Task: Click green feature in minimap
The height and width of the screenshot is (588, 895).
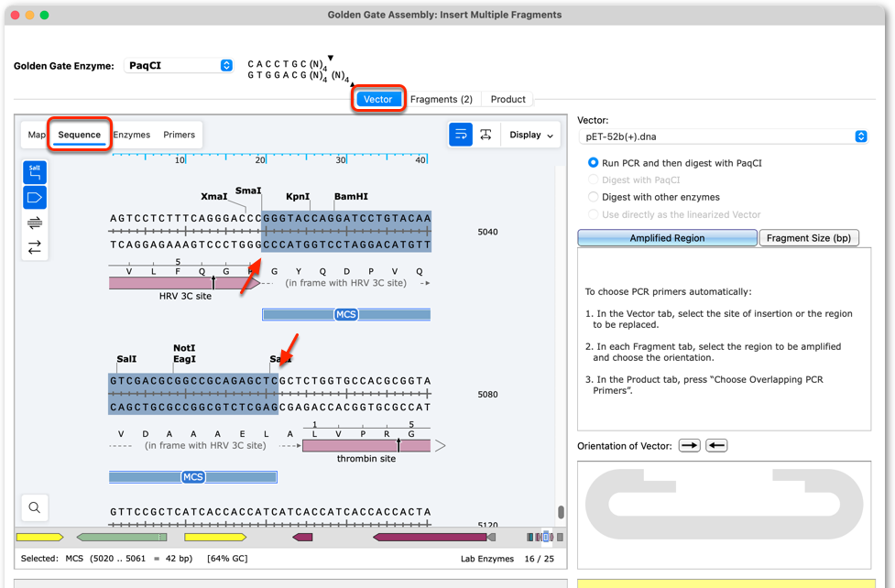Action: pyautogui.click(x=122, y=538)
